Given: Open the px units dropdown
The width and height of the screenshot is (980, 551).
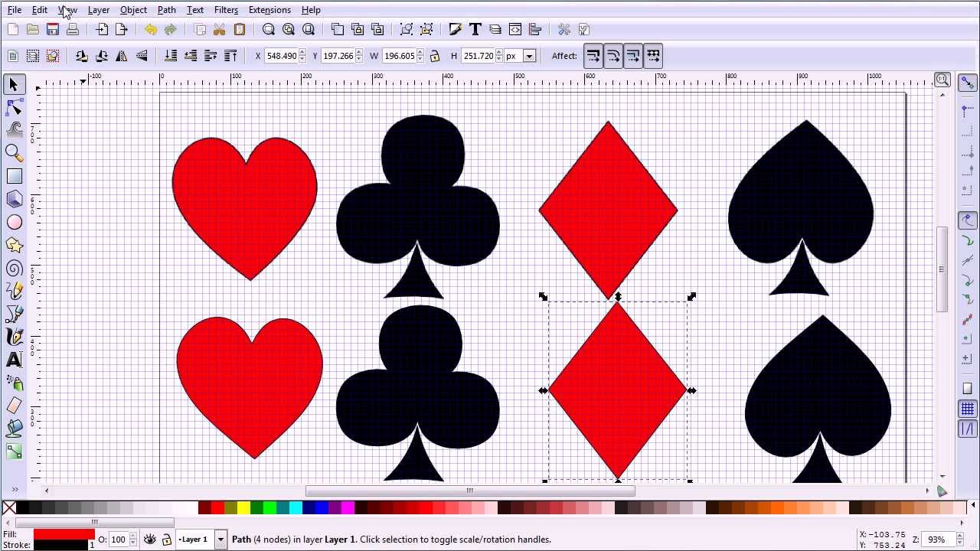Looking at the screenshot, I should click(x=529, y=56).
